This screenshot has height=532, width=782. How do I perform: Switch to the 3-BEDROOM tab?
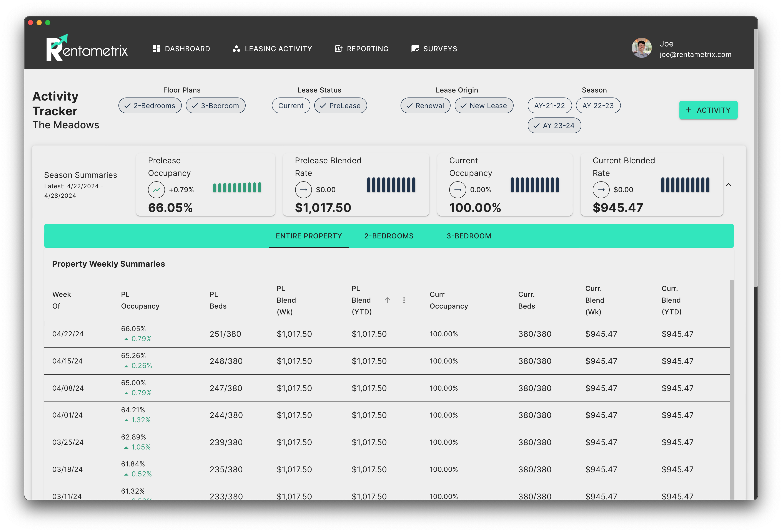point(469,236)
